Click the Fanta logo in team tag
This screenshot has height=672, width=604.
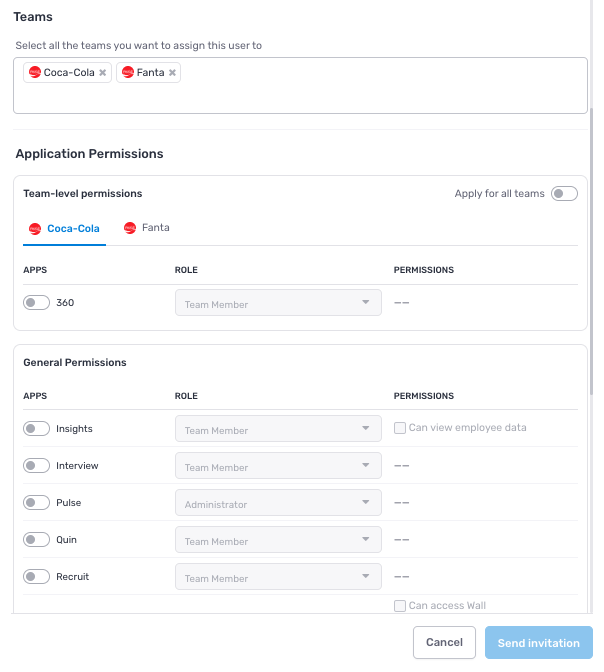(x=127, y=73)
